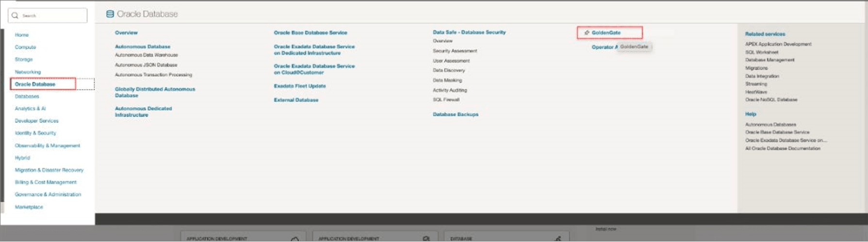Open Data Safe - Database Security heading

[x=469, y=32]
